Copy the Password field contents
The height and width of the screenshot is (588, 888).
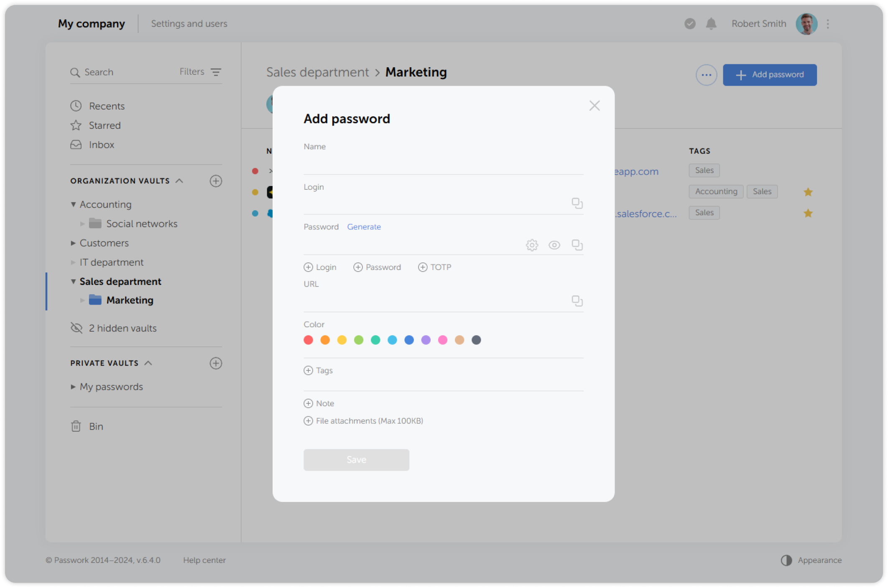tap(577, 245)
